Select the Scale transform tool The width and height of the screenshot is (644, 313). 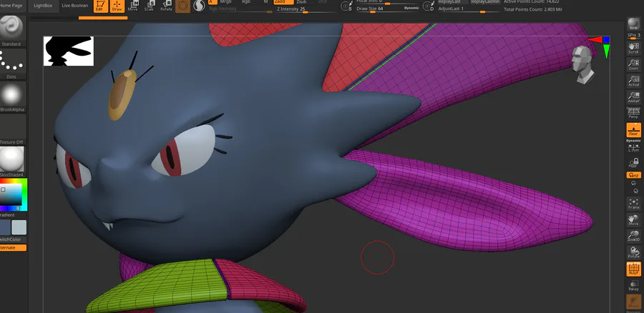point(149,6)
